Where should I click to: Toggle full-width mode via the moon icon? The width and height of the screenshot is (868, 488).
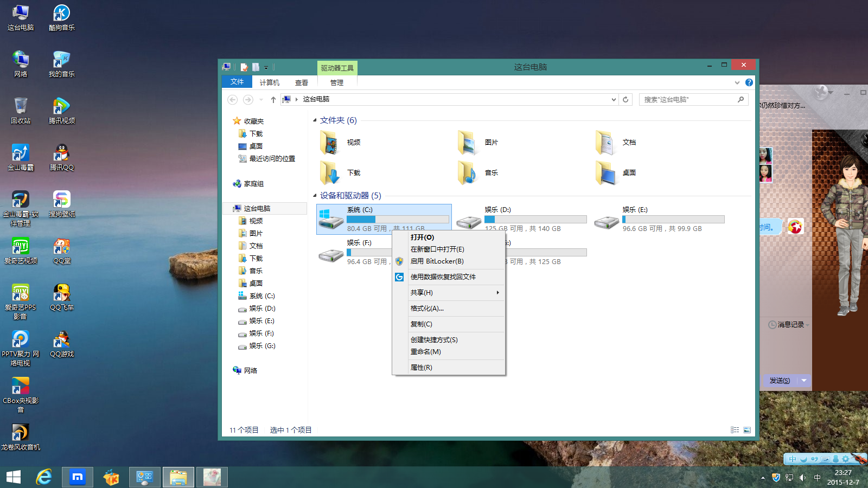click(803, 459)
